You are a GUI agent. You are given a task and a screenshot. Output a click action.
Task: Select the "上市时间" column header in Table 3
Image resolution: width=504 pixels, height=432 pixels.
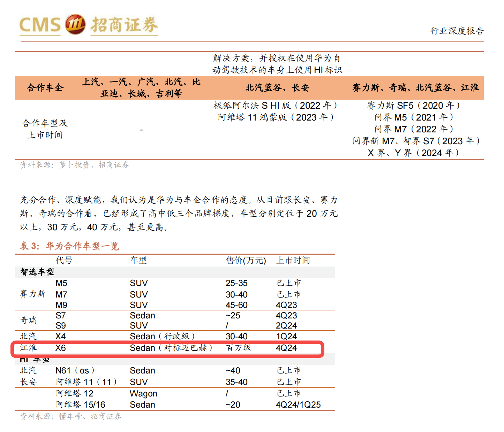coord(293,260)
